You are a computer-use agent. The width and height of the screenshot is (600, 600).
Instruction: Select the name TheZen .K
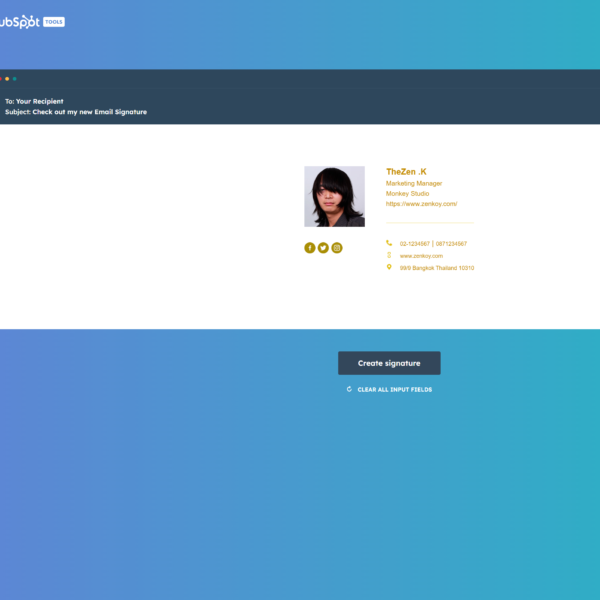406,172
